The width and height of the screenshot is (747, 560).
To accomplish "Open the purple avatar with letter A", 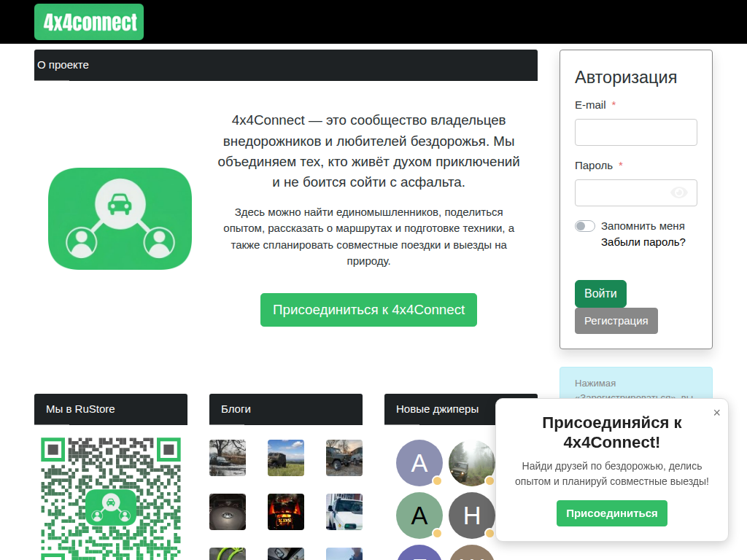I will click(419, 462).
